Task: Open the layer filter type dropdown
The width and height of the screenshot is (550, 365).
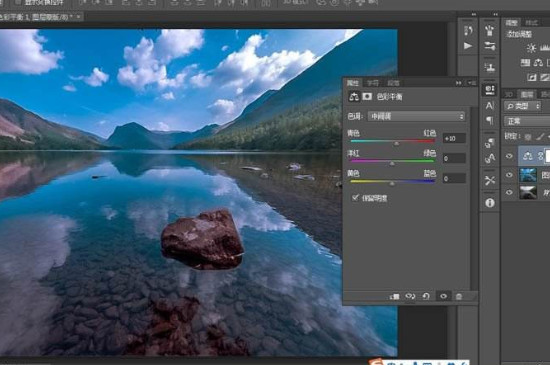Action: [x=522, y=106]
